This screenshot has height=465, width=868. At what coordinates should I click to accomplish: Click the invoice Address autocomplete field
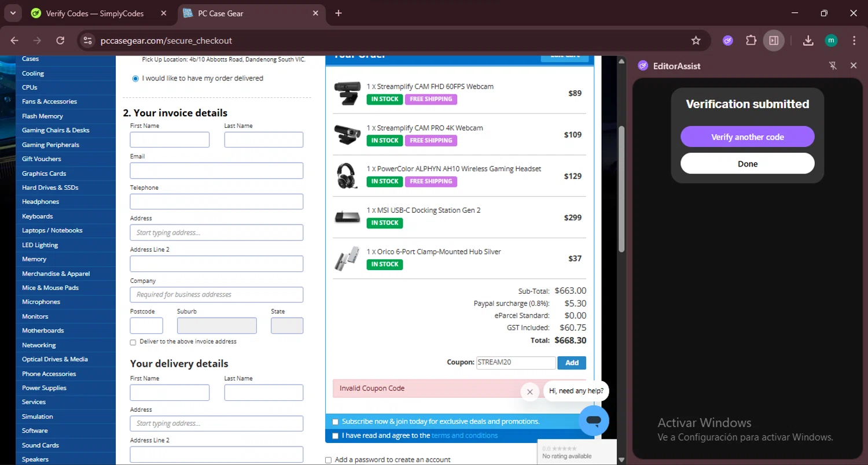pos(216,232)
